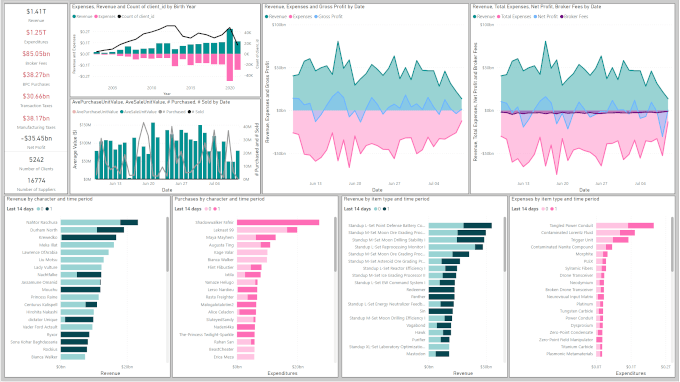
Task: Select the $1.25T Expenditures card
Action: [36, 36]
